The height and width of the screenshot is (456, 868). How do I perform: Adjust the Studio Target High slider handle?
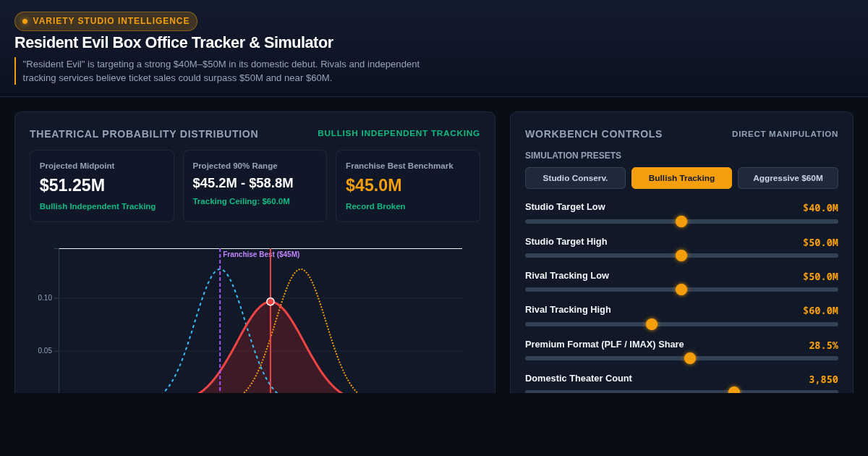click(681, 256)
